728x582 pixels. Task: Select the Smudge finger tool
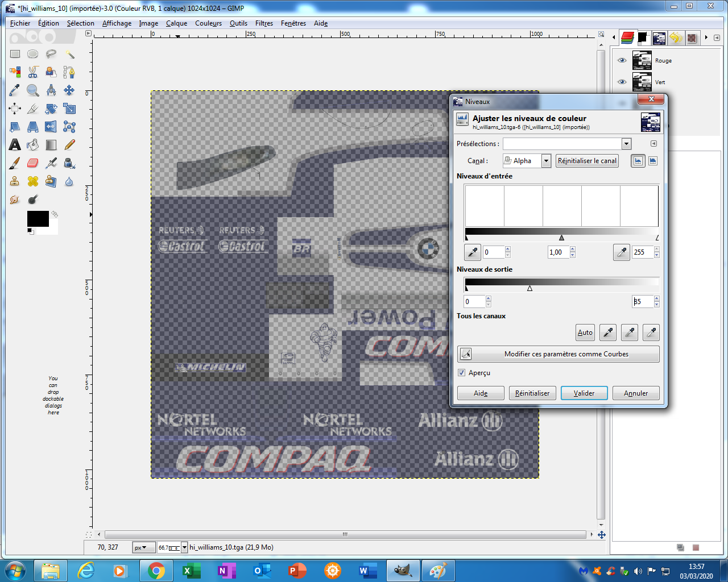[15, 199]
